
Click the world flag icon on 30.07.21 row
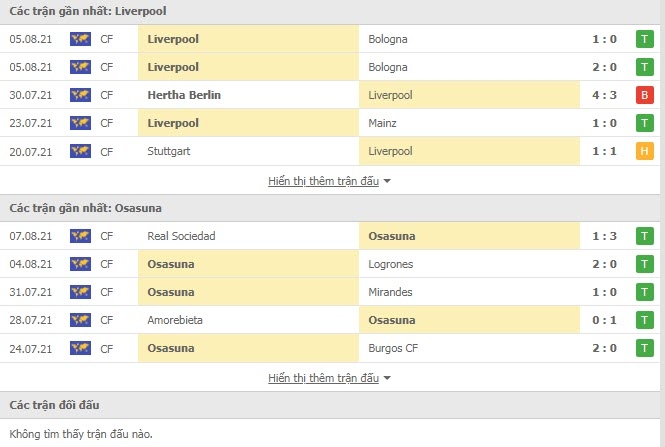pos(81,95)
